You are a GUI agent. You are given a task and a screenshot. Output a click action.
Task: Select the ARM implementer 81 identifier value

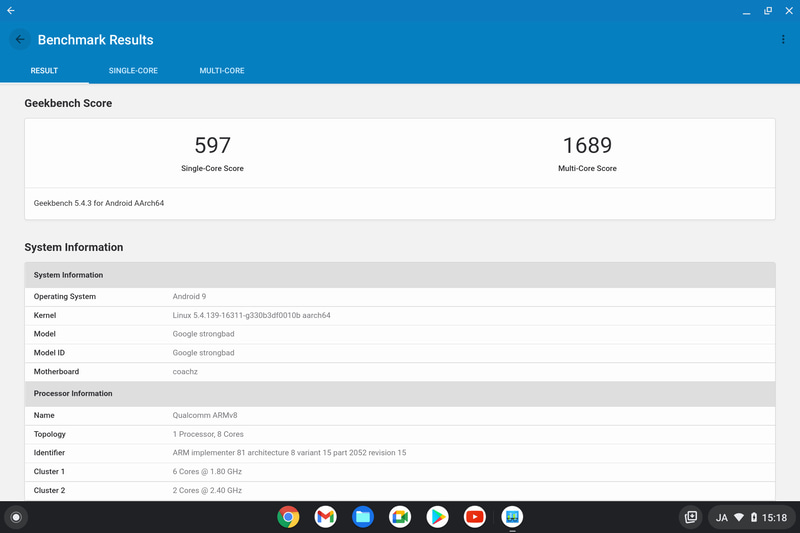289,452
